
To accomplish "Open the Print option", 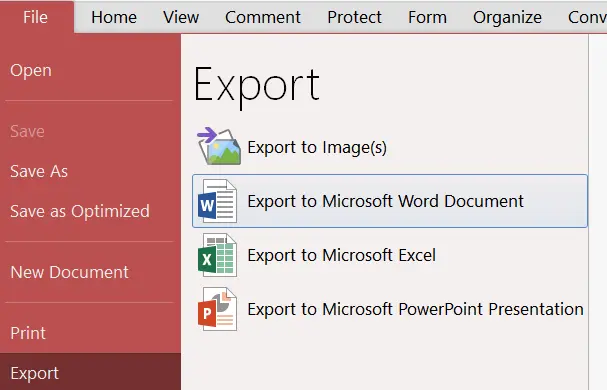I will point(28,333).
